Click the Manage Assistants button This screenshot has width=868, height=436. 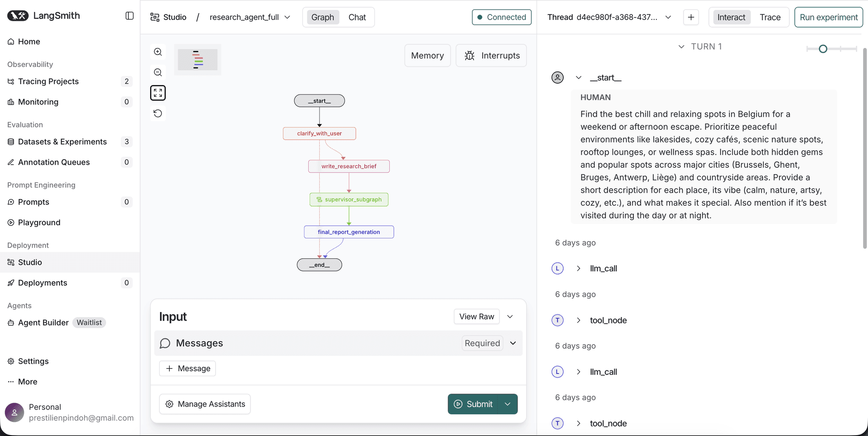click(x=204, y=404)
